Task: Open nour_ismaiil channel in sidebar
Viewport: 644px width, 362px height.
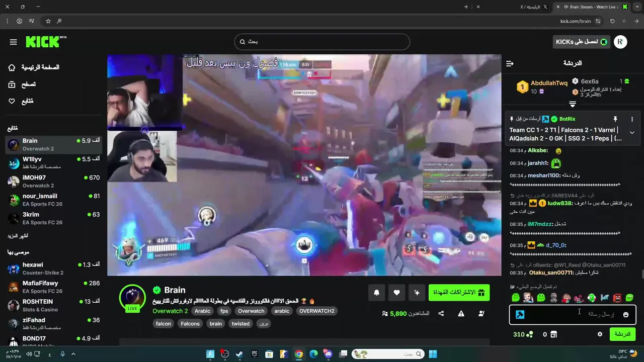Action: coord(54,200)
